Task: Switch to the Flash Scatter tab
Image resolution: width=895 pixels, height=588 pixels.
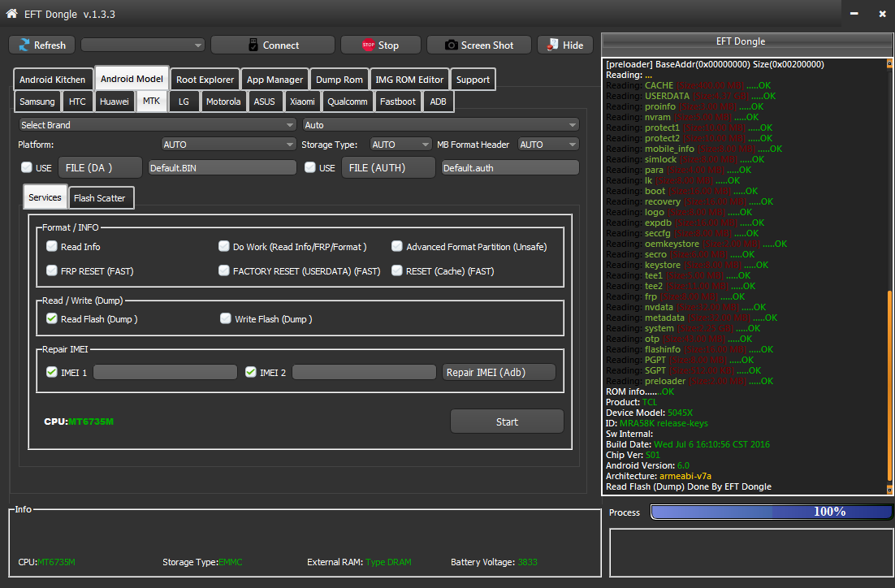Action: [x=99, y=198]
